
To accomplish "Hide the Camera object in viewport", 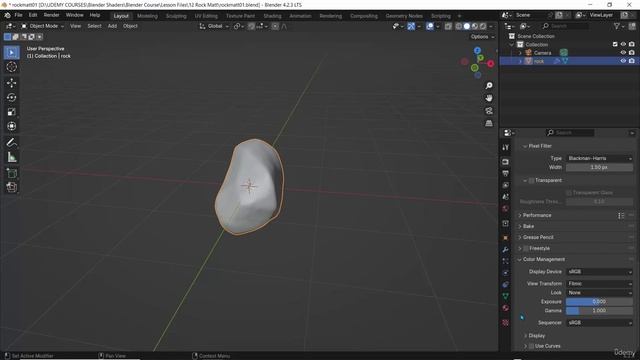I will click(x=623, y=53).
